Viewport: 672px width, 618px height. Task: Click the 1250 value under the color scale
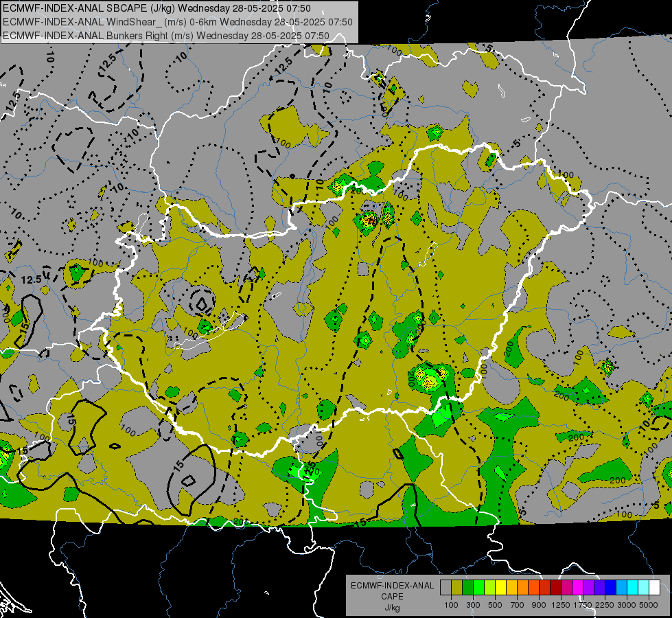[x=561, y=605]
